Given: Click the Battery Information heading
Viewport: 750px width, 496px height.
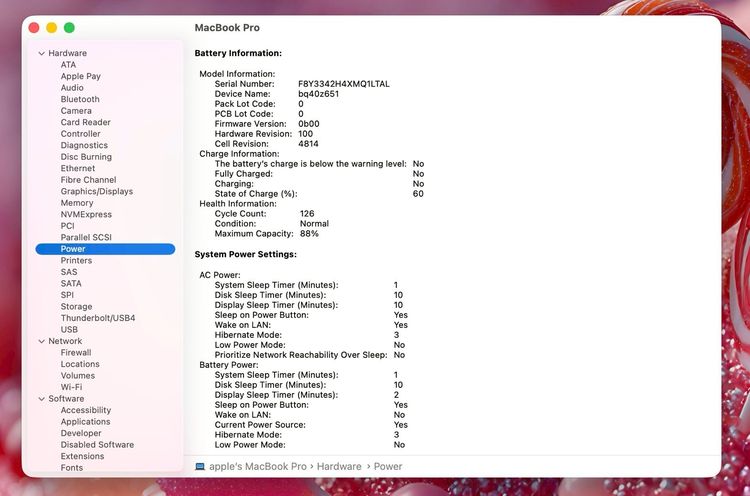Looking at the screenshot, I should (238, 53).
